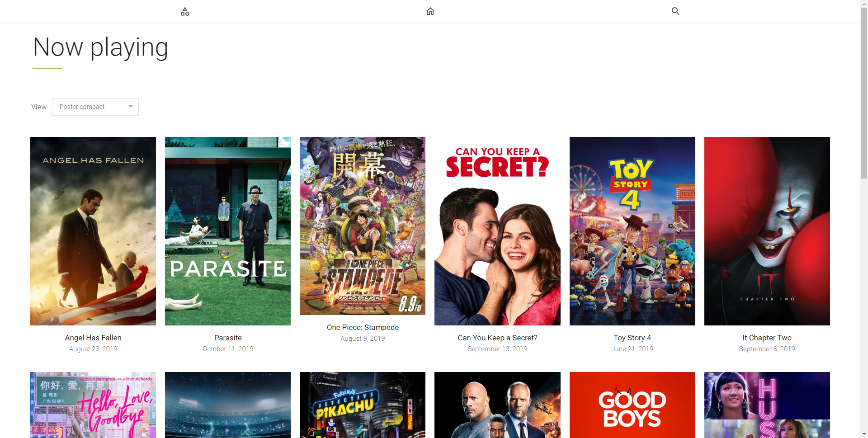Click the Toy Story 4 title
Image resolution: width=868 pixels, height=438 pixels.
tap(632, 338)
